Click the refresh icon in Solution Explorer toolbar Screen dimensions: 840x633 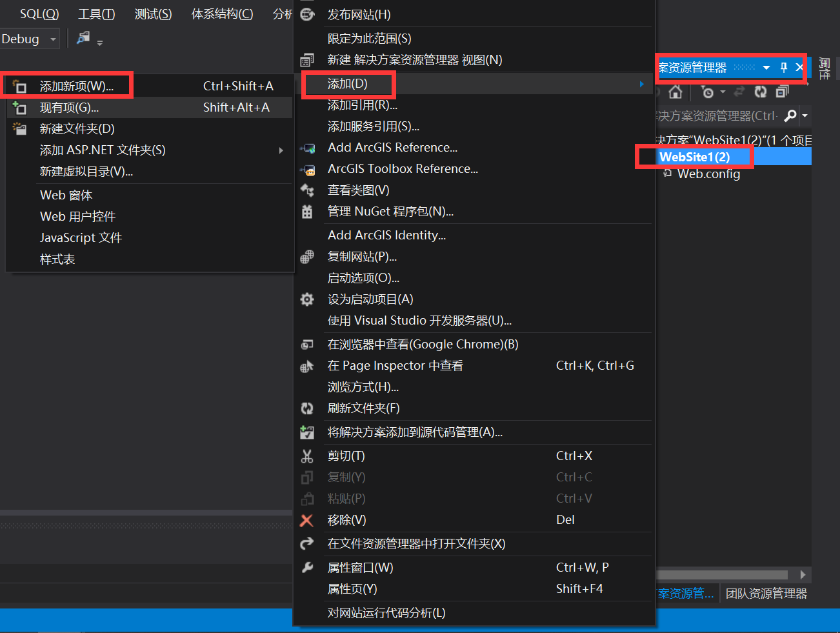tap(761, 92)
